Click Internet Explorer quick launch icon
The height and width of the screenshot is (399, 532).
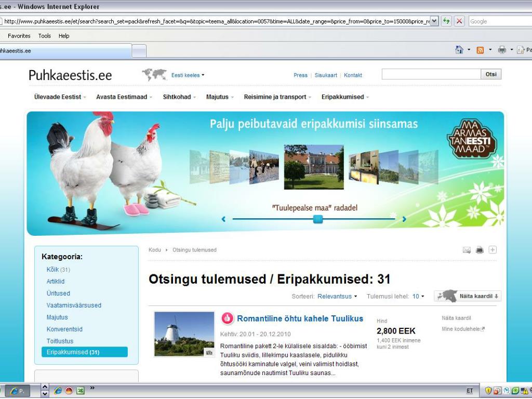tap(58, 391)
